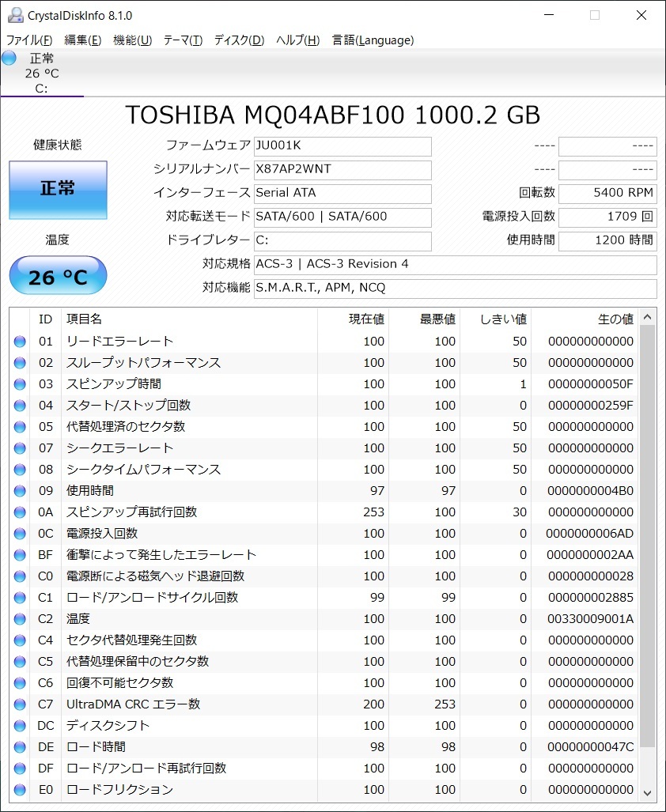Click the status orb for 04 スタート/ストップ回数
Image resolution: width=666 pixels, height=812 pixels.
(x=20, y=406)
